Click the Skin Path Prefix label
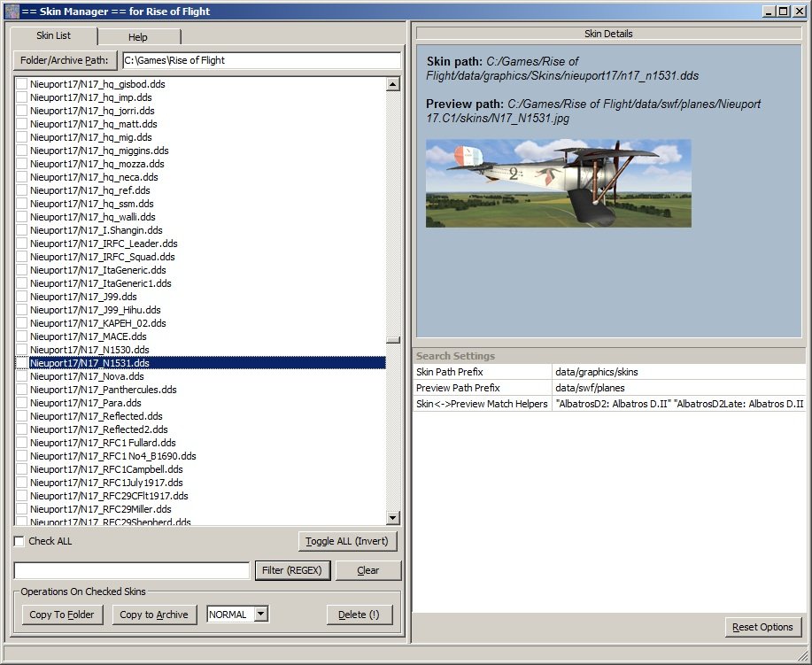Image resolution: width=812 pixels, height=665 pixels. 450,372
